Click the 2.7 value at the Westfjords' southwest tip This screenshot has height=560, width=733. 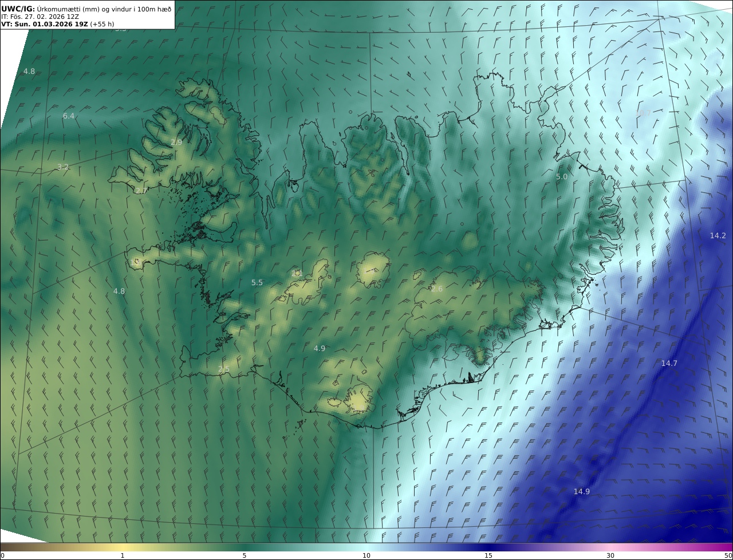coord(141,191)
